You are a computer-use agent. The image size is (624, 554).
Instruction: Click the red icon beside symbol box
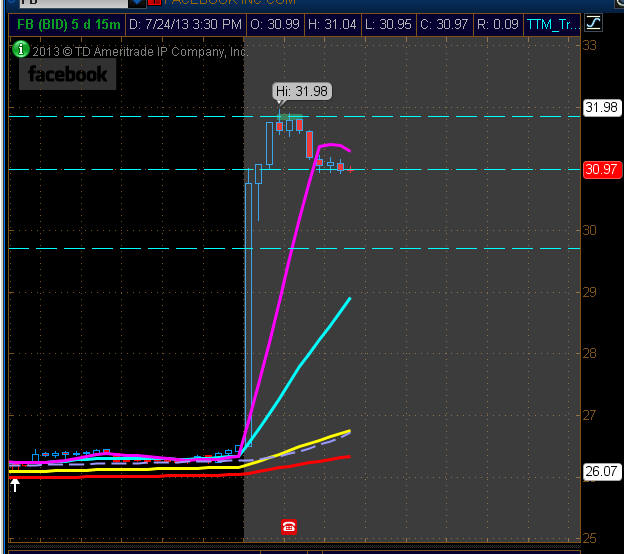(154, 3)
